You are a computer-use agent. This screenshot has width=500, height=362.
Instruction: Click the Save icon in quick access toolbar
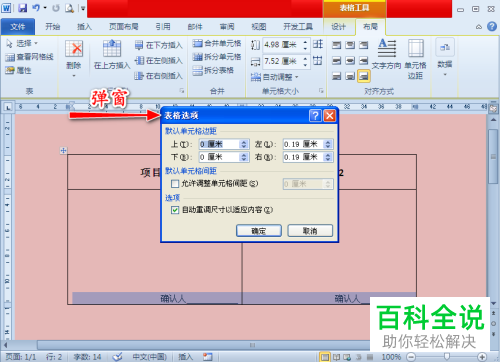(x=22, y=8)
